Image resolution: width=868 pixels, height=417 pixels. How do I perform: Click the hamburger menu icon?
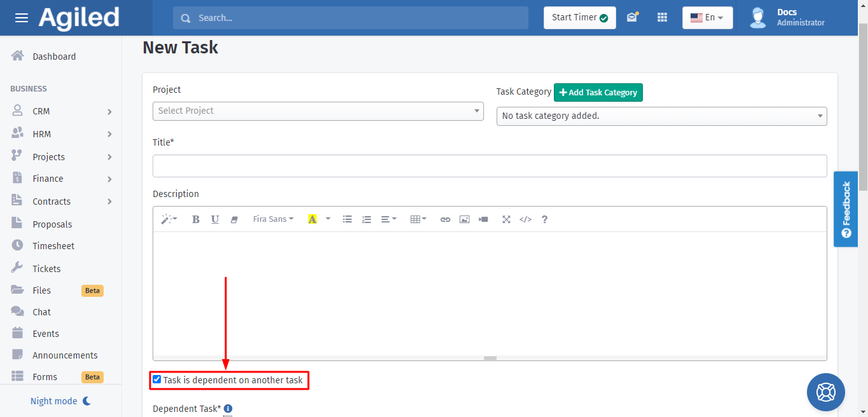[x=22, y=18]
